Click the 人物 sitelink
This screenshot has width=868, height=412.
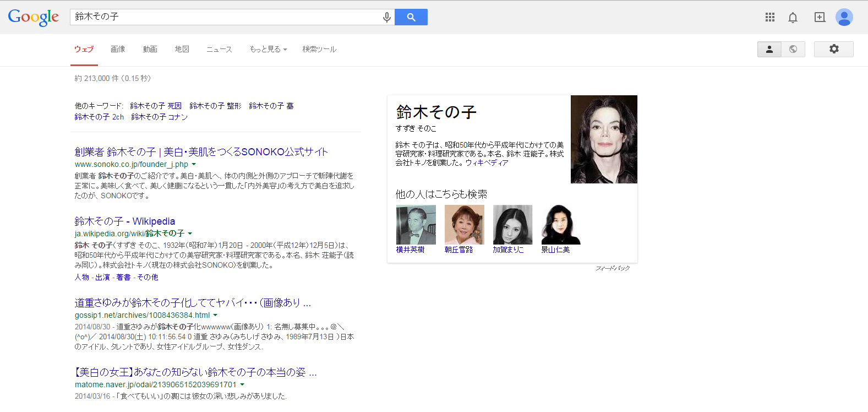(82, 277)
